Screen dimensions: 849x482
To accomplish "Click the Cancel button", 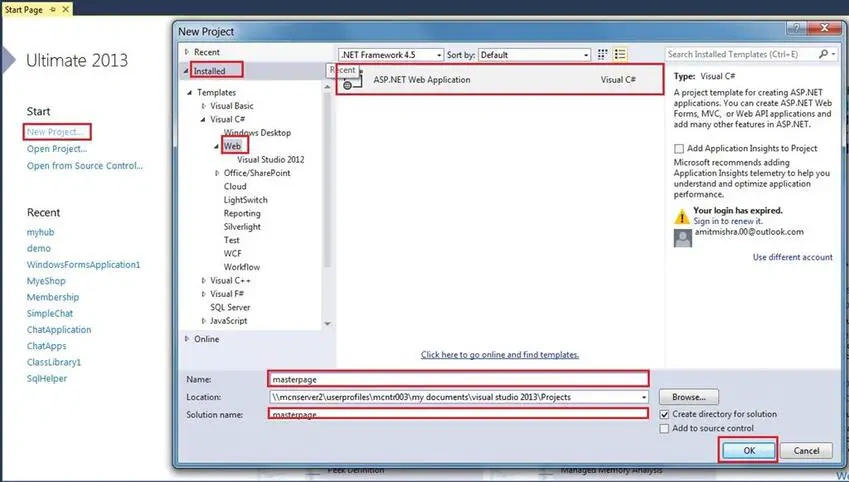I will click(x=806, y=451).
